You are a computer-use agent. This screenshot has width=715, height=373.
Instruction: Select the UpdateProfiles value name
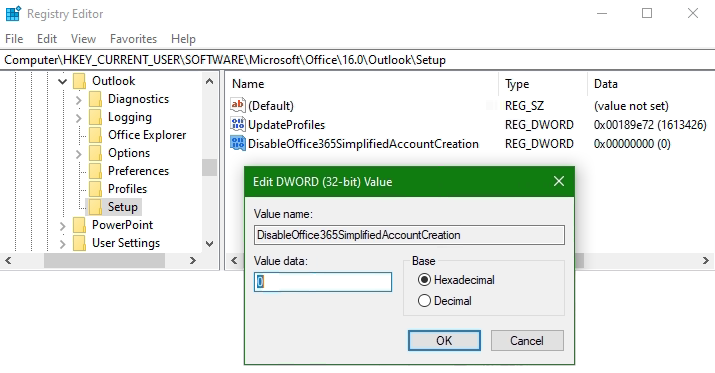tap(286, 124)
